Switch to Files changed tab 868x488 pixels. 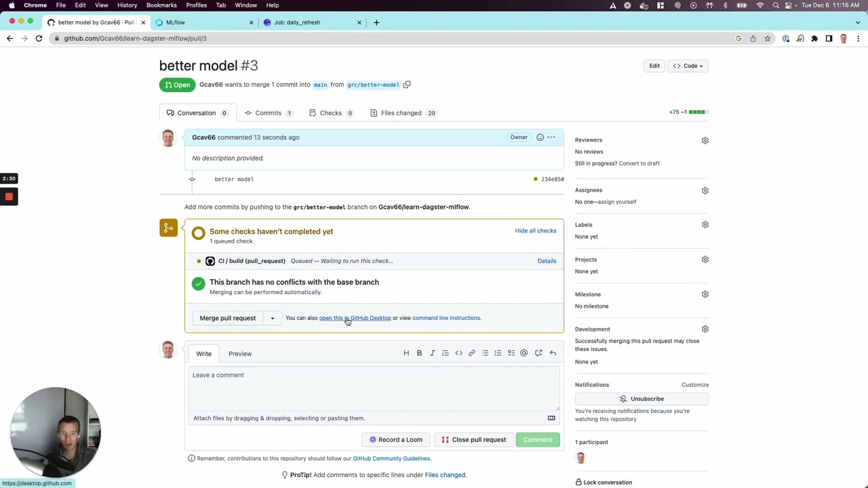tap(403, 113)
